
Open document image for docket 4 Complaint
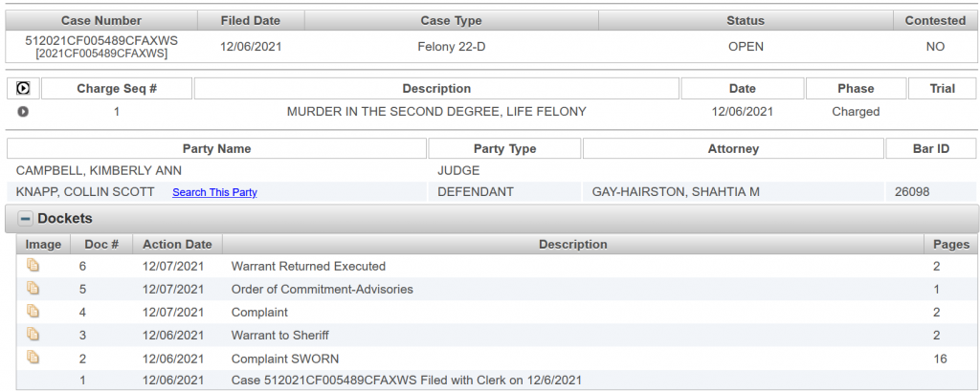[x=33, y=312]
